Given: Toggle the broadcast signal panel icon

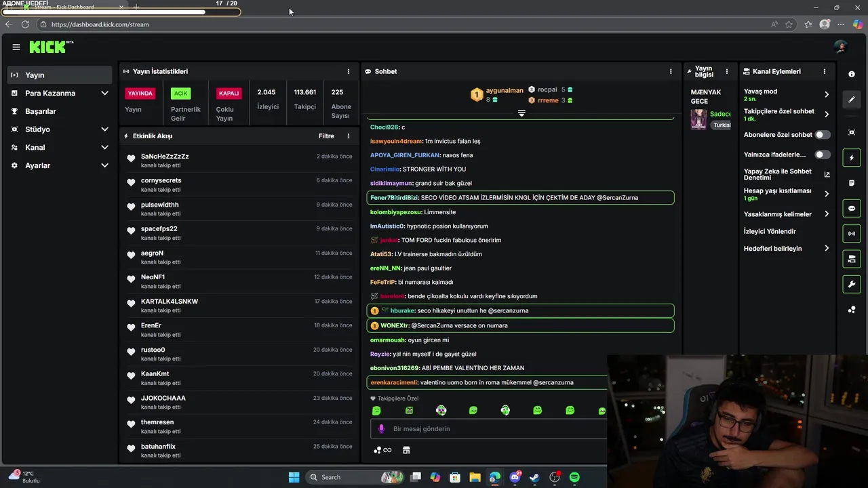Looking at the screenshot, I should (852, 234).
